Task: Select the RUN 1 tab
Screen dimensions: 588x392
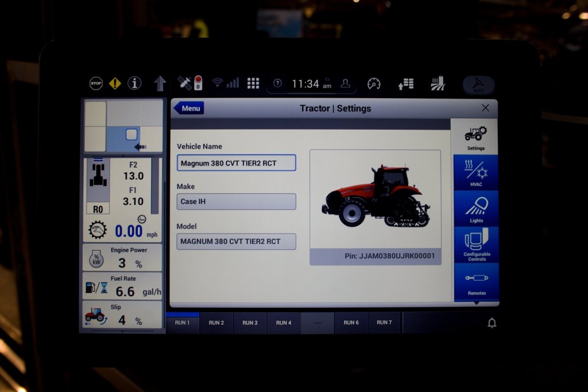Action: coord(182,323)
